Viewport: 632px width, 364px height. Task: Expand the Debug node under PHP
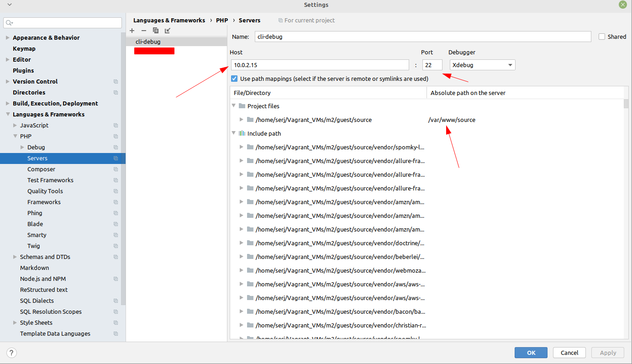coord(22,148)
